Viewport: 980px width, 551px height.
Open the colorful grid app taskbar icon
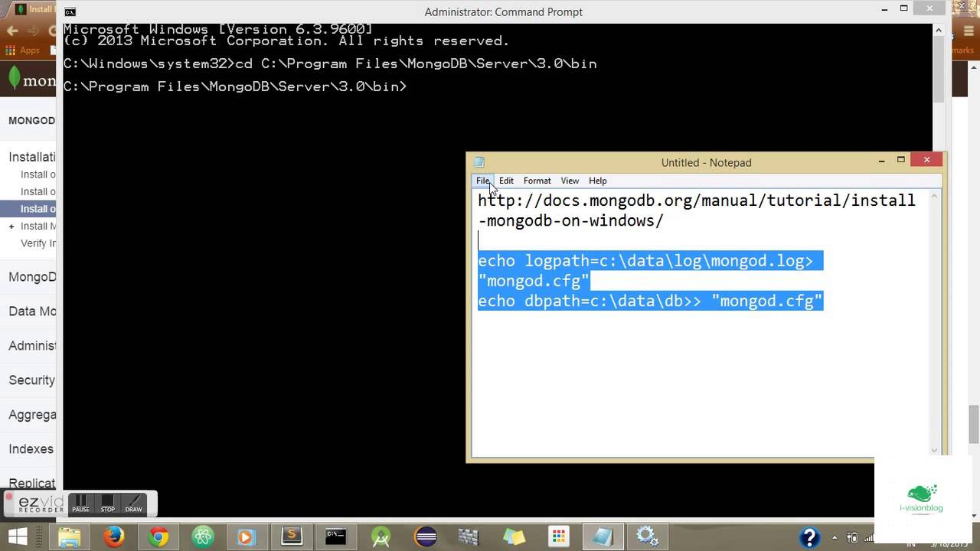click(x=558, y=536)
